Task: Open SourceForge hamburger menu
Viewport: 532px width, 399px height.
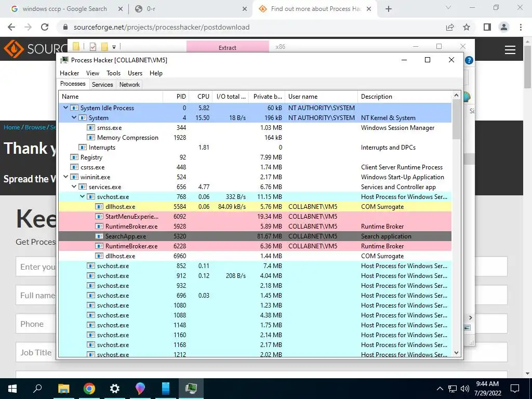Action: (x=510, y=50)
